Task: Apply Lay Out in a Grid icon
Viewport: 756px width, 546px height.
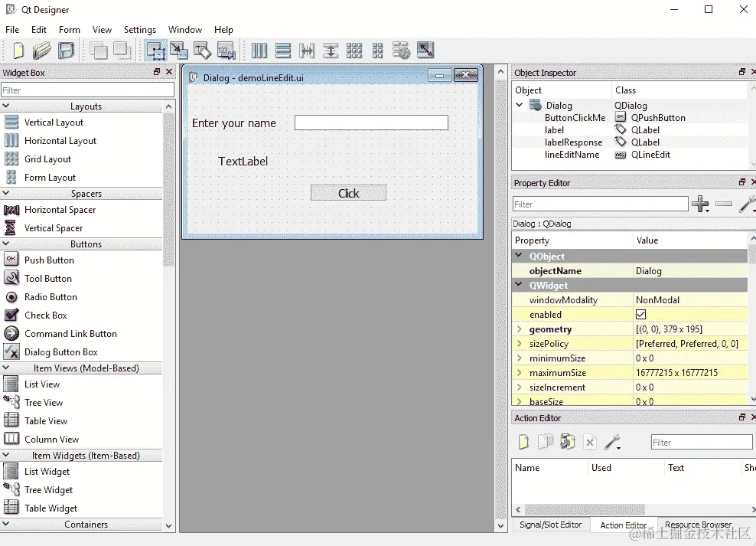Action: tap(354, 51)
